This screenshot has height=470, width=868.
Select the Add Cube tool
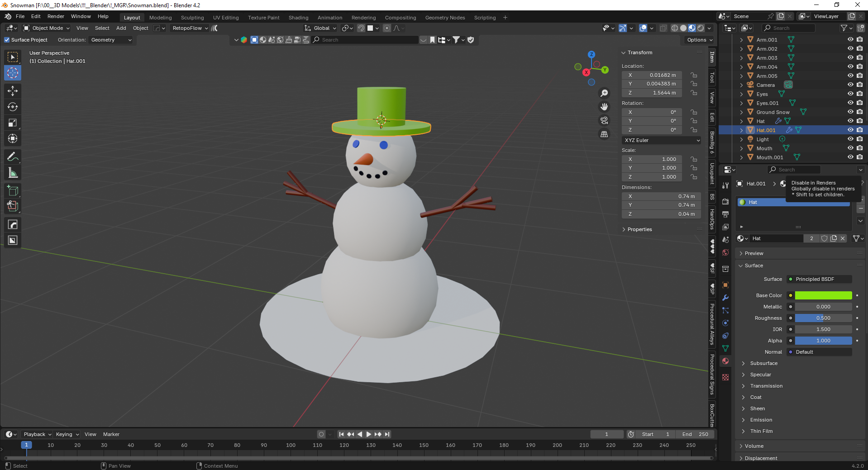13,190
